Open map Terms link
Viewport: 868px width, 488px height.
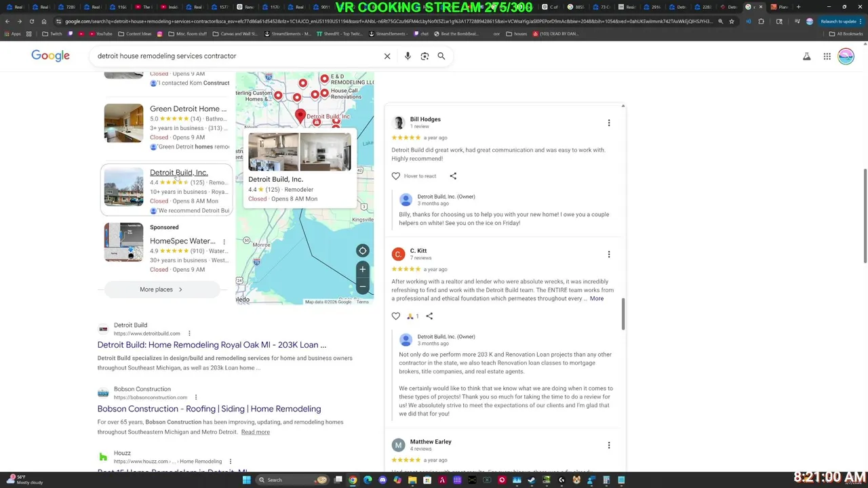[x=363, y=302]
